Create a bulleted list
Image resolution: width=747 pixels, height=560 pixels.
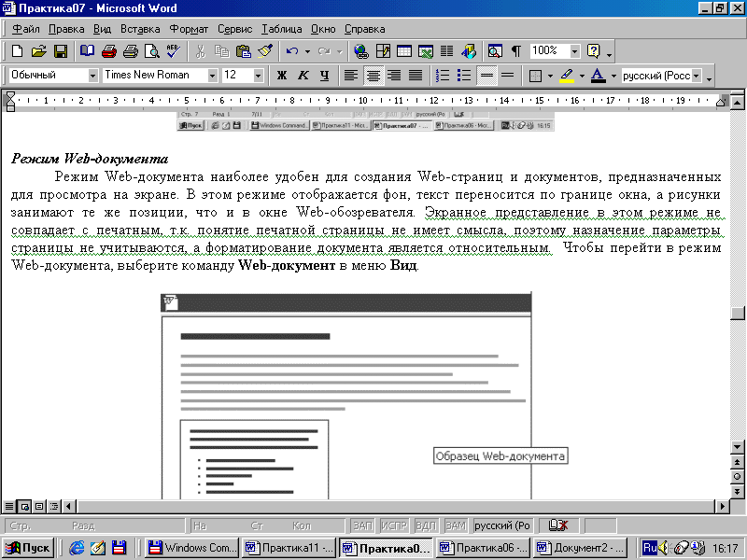click(x=463, y=76)
